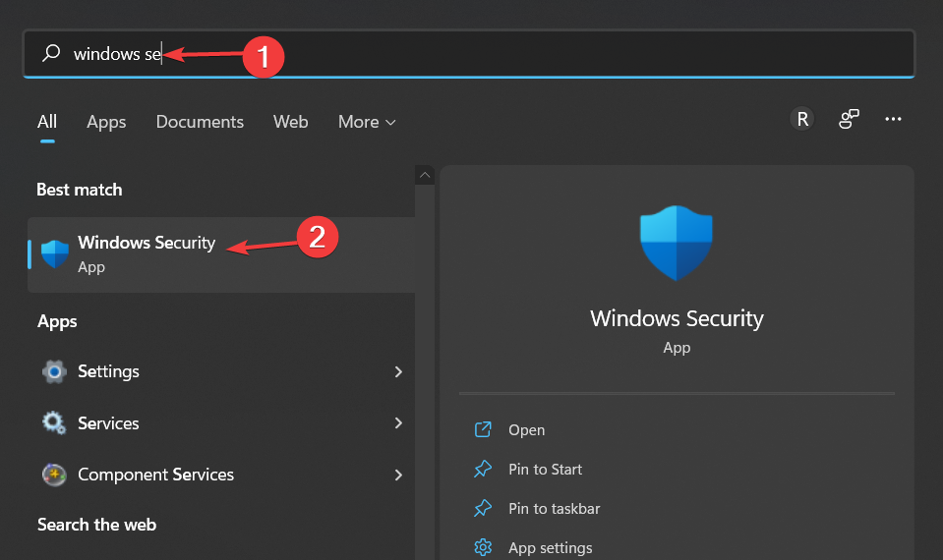
Task: Click the Windows Security shield in best match
Action: (55, 254)
